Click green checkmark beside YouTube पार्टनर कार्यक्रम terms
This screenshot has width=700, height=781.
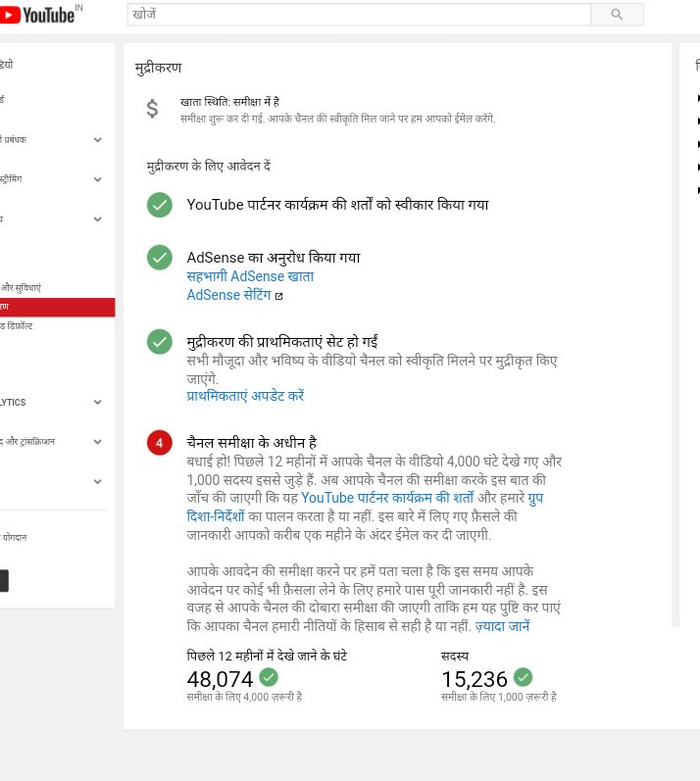point(160,205)
